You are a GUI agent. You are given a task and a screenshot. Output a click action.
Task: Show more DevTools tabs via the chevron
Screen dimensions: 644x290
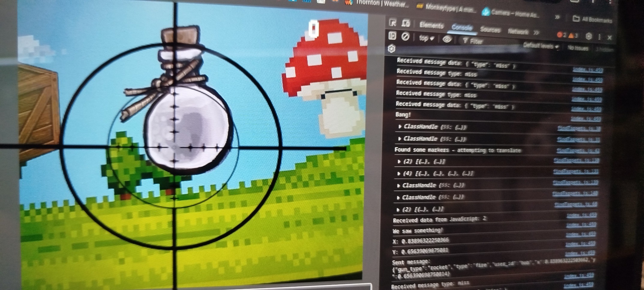536,32
